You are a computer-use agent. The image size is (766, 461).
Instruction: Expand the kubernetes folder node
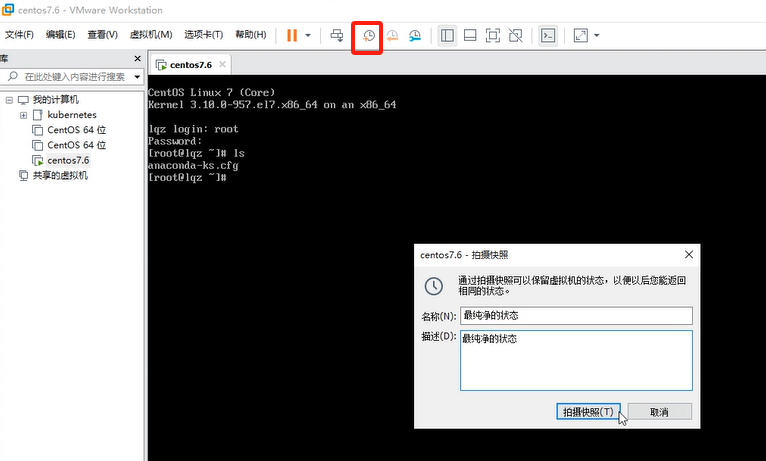pyautogui.click(x=23, y=115)
